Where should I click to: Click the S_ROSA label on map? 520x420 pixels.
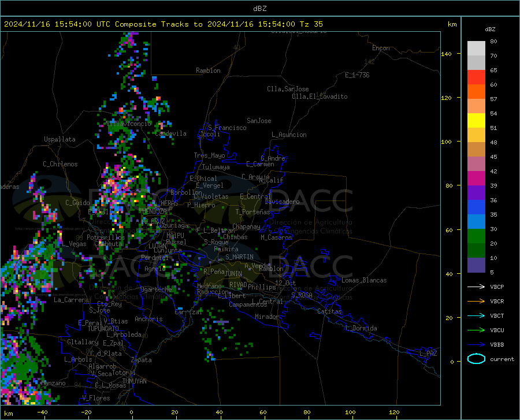pos(302,295)
